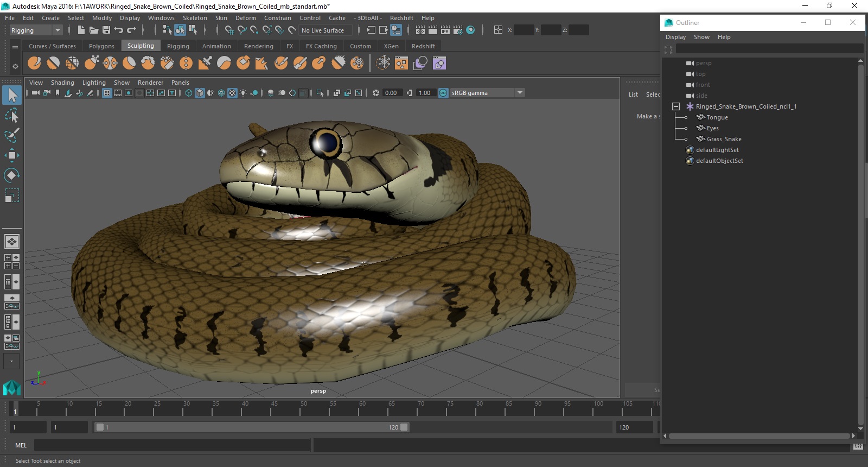This screenshot has width=868, height=467.
Task: Toggle select by component type mode
Action: point(193,30)
